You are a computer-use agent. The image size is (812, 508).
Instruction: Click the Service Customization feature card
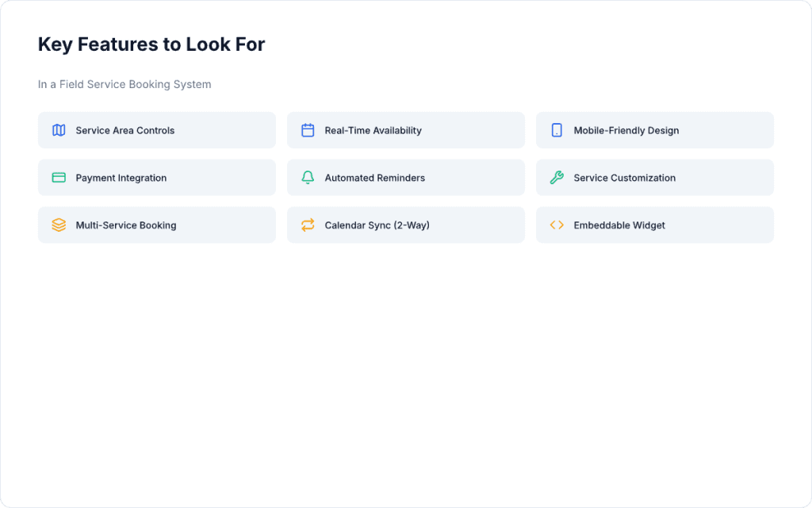click(654, 177)
